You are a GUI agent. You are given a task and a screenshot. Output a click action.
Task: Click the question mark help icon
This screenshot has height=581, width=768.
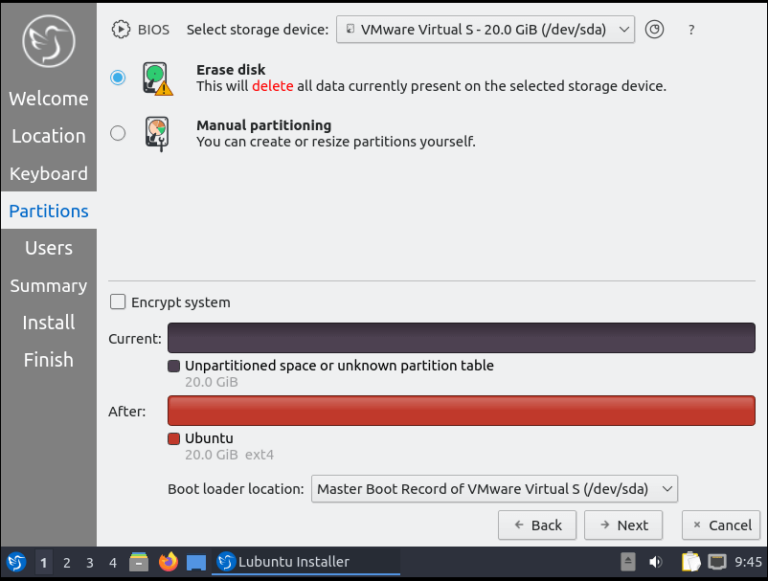(691, 30)
